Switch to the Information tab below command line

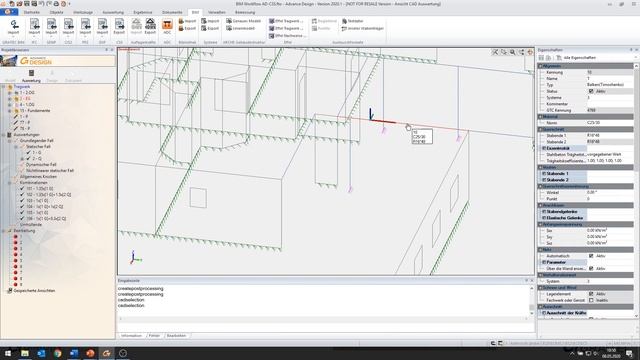coord(131,336)
